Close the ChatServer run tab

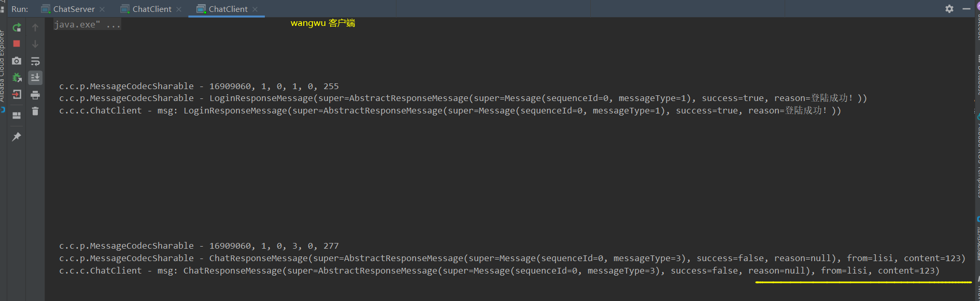[x=102, y=9]
